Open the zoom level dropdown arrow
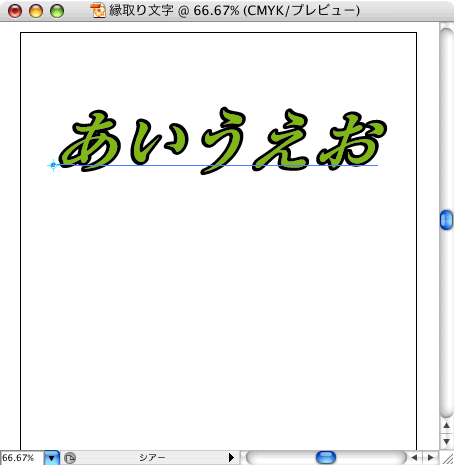This screenshot has width=454, height=465. pyautogui.click(x=52, y=458)
